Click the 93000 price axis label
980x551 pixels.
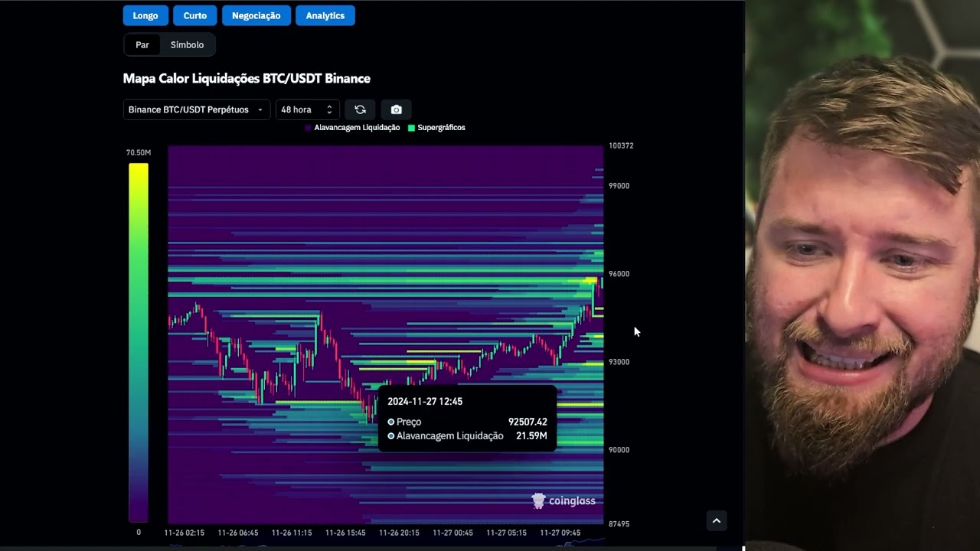(619, 362)
